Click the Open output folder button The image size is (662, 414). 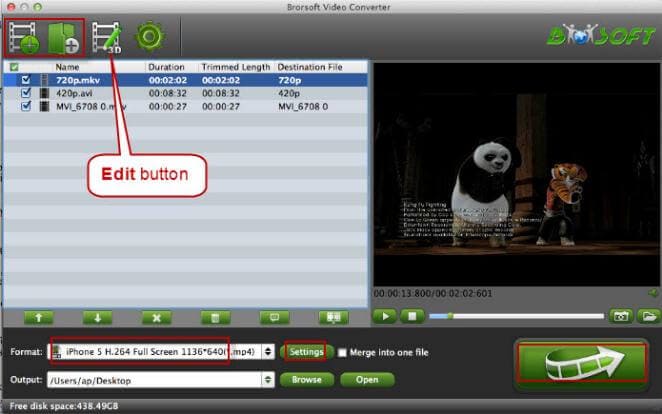point(367,379)
